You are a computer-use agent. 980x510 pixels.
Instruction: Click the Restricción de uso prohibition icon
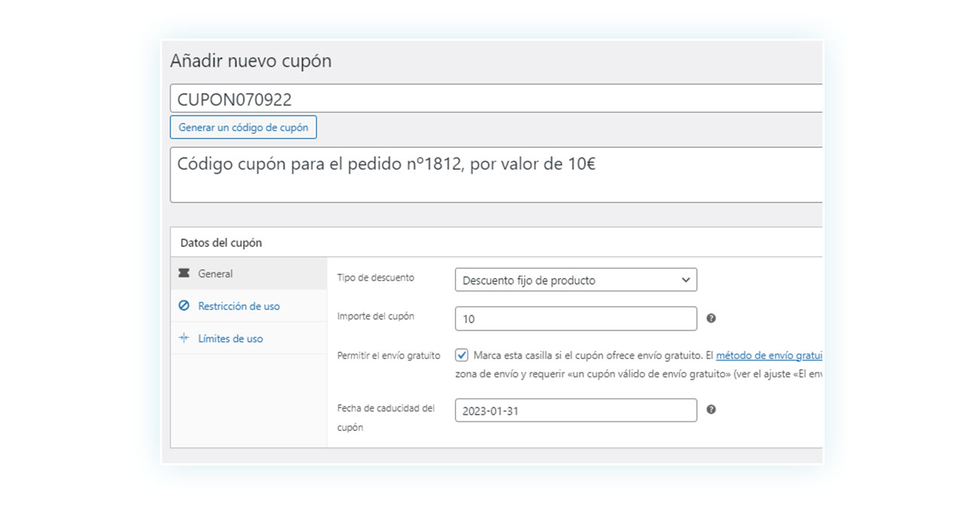pos(183,306)
